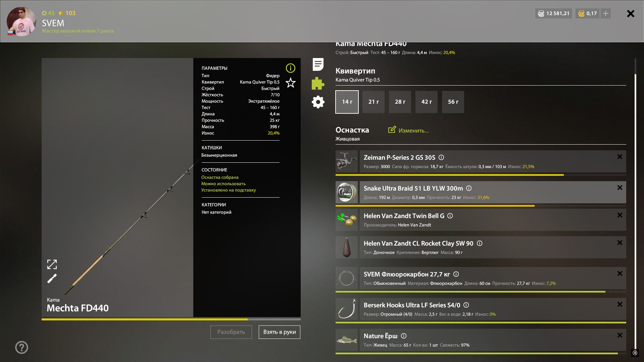Click Изменить to change the rig type
Viewport: 644px width, 362px height.
pyautogui.click(x=408, y=130)
